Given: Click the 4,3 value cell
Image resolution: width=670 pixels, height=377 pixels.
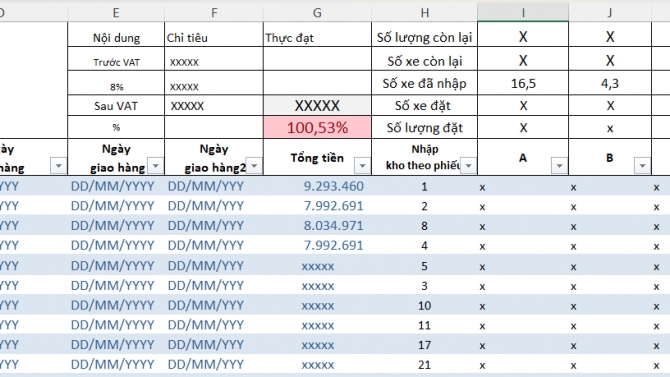Looking at the screenshot, I should click(610, 83).
